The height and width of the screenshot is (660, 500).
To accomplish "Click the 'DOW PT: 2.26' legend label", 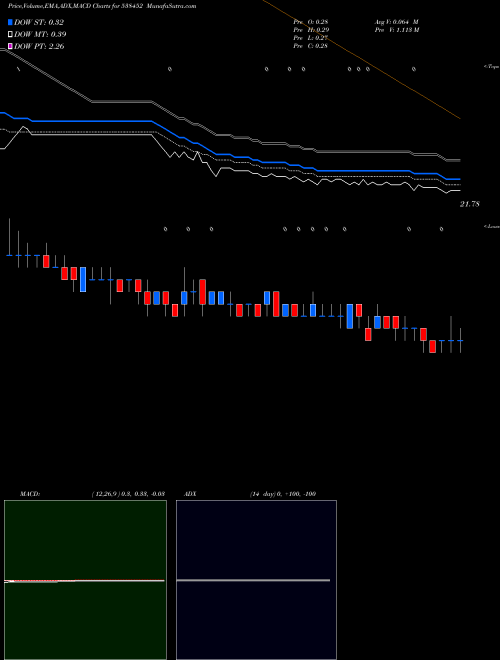I will (x=39, y=46).
